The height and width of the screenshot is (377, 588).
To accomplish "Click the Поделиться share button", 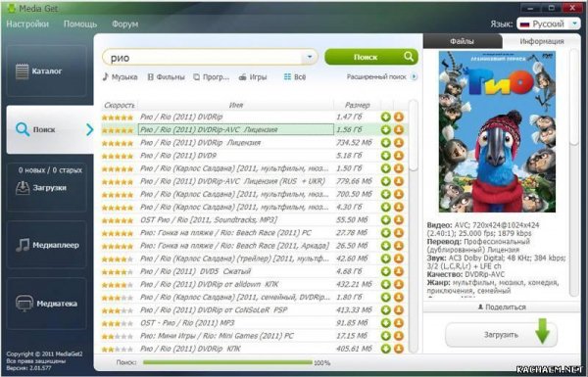I will coord(502,306).
